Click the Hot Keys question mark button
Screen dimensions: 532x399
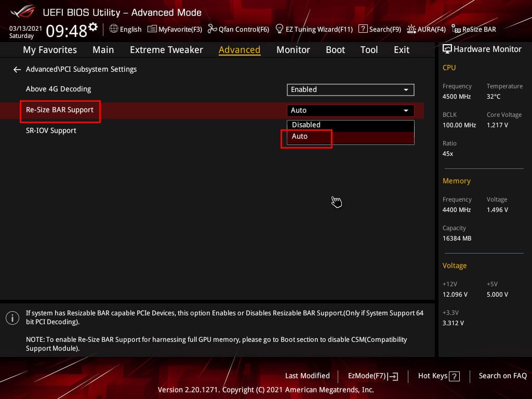tap(454, 376)
